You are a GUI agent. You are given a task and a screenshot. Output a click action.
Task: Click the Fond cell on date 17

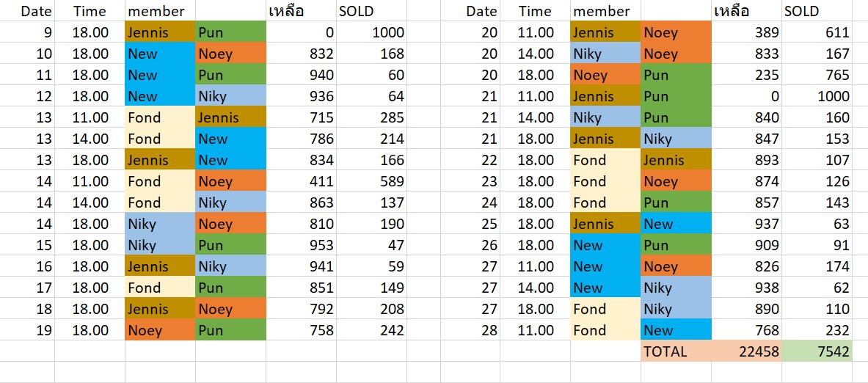160,288
